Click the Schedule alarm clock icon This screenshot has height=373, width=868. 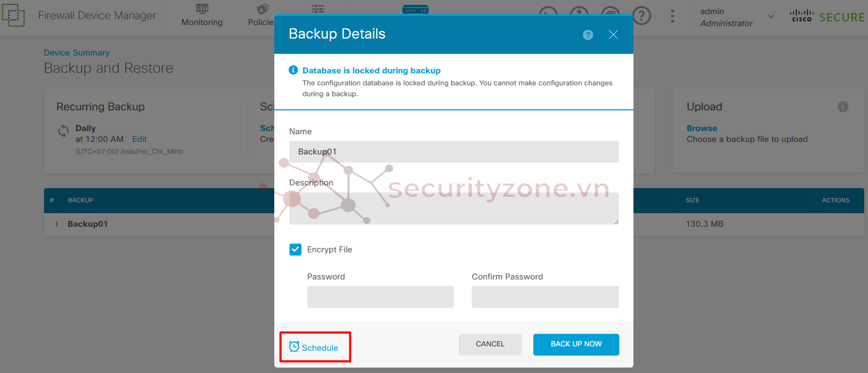click(294, 346)
